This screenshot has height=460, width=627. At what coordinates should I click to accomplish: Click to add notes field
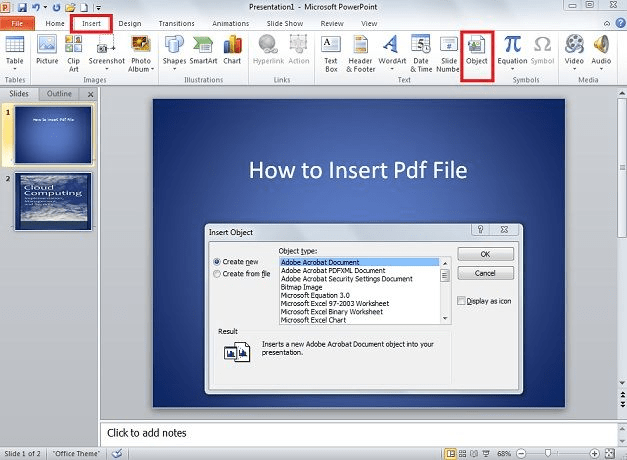coord(358,433)
